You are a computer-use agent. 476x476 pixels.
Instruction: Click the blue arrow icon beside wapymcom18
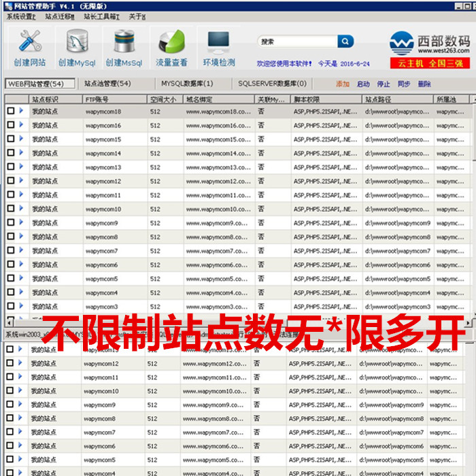(21, 111)
